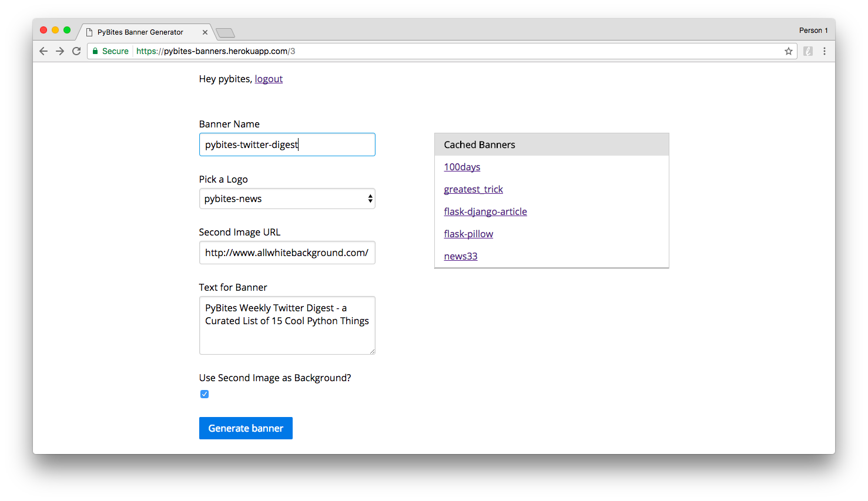
Task: Open a new browser tab
Action: coord(225,33)
